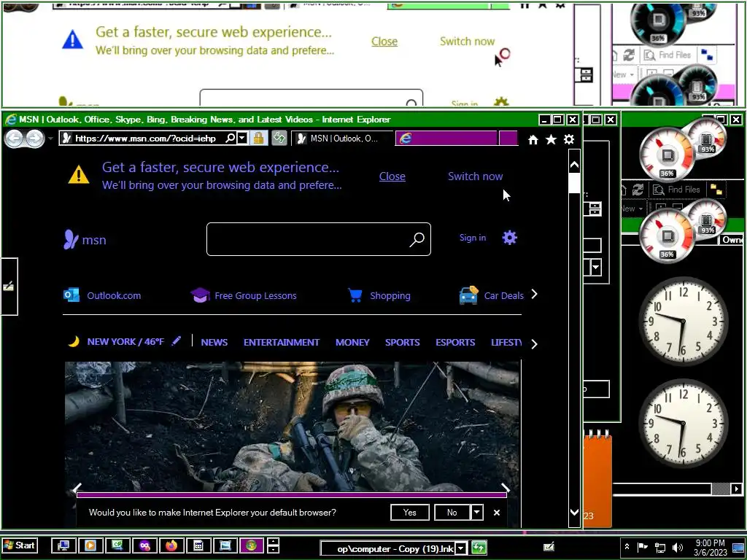Go back with Internet Explorer's Back arrow
Viewport: 747px width, 560px height.
(x=15, y=139)
